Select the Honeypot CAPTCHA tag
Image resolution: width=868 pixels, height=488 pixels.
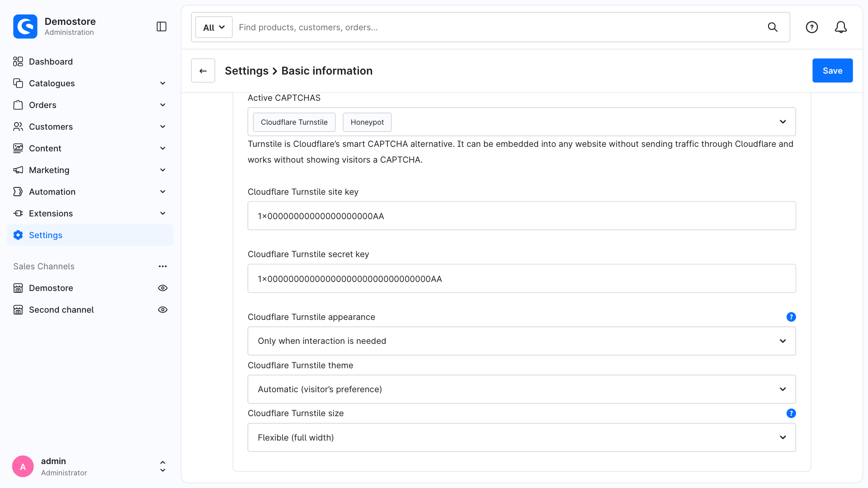367,122
